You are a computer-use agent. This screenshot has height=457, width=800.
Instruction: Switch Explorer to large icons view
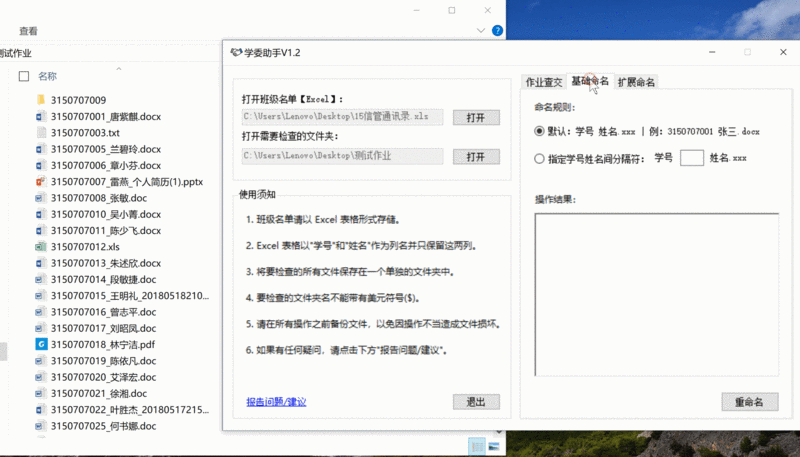click(x=495, y=445)
